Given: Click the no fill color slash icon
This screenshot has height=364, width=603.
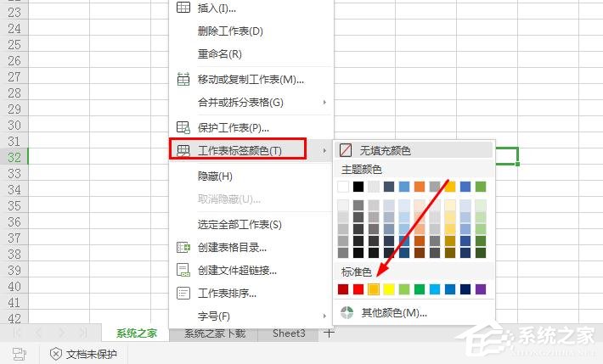Looking at the screenshot, I should [x=346, y=150].
